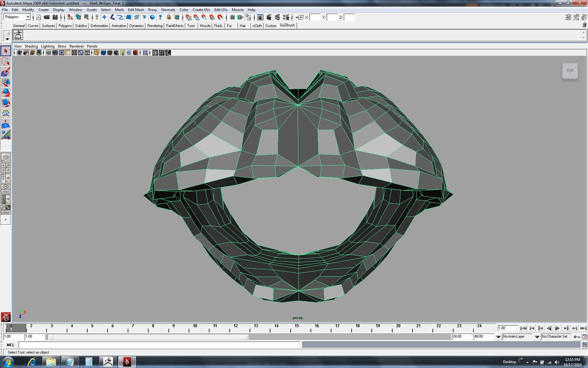Activate the Paint Selection tool
The height and width of the screenshot is (368, 588).
tap(6, 72)
